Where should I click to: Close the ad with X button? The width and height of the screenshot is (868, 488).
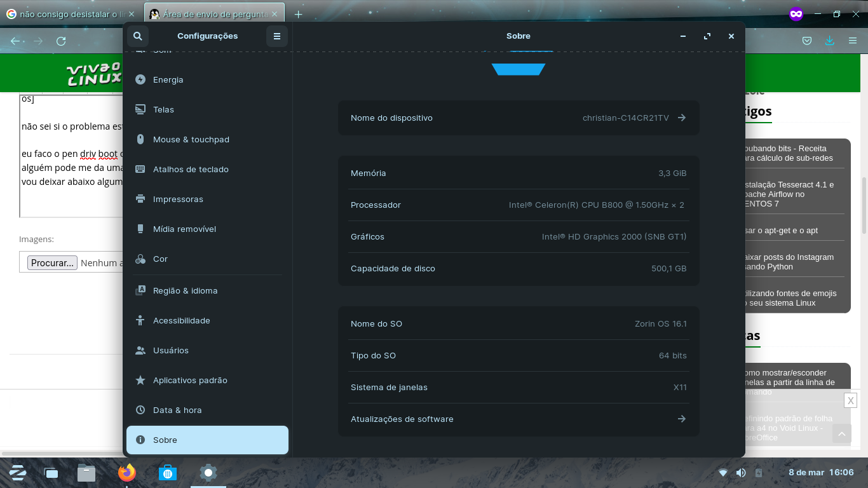850,400
